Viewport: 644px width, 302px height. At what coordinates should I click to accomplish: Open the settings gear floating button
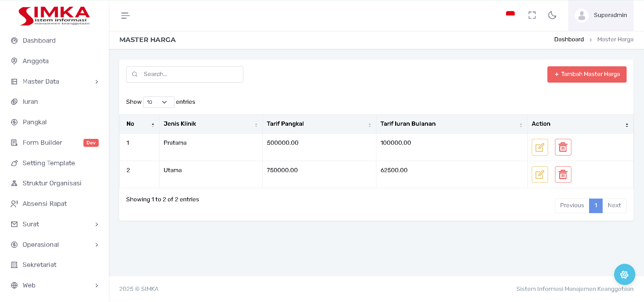[624, 275]
